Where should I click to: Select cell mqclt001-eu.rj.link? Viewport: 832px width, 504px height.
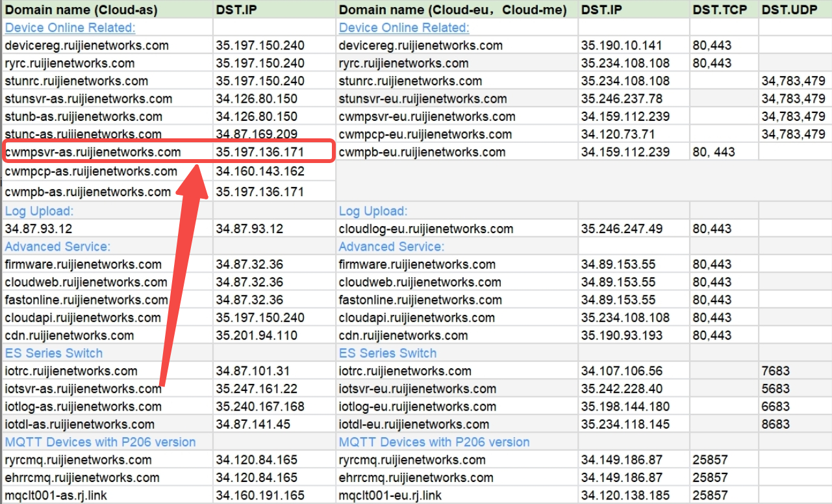click(x=457, y=496)
